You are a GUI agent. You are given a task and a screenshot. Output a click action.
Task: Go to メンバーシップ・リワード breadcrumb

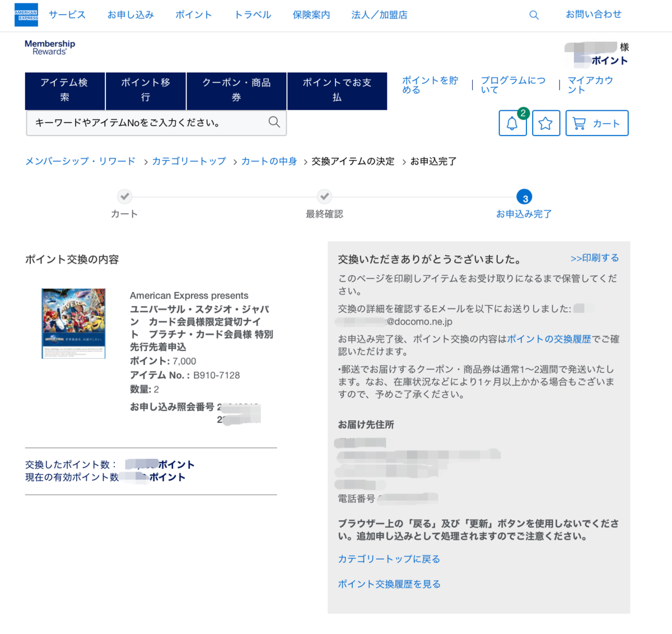click(80, 161)
